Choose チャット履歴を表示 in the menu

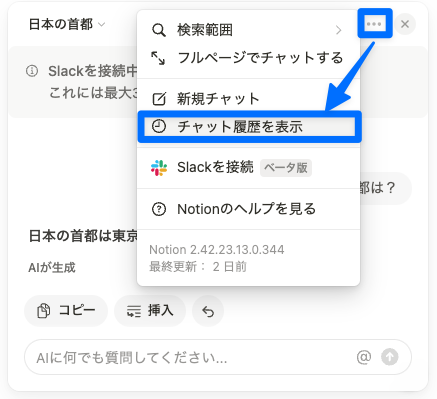click(249, 127)
